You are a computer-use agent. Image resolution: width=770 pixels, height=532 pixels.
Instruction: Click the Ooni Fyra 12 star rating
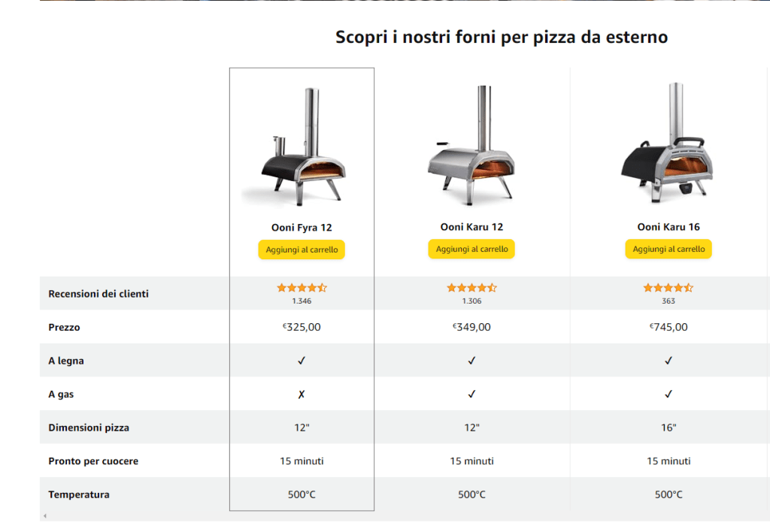(x=302, y=288)
